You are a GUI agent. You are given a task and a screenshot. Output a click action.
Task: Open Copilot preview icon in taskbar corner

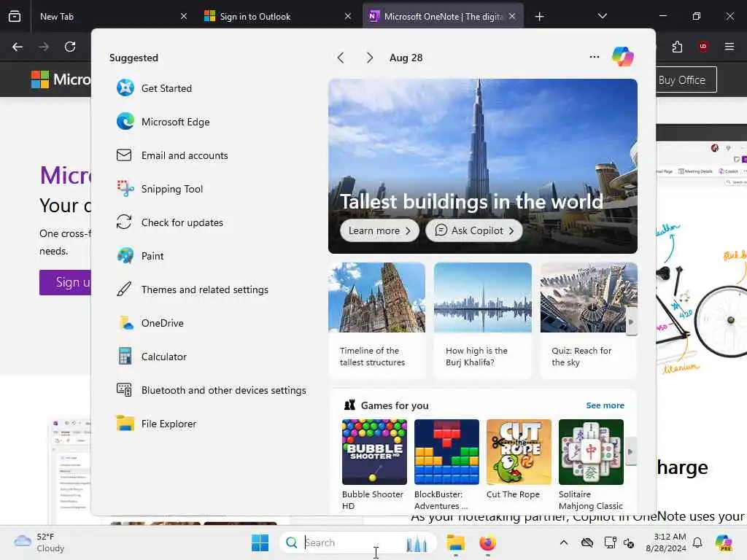(x=724, y=542)
